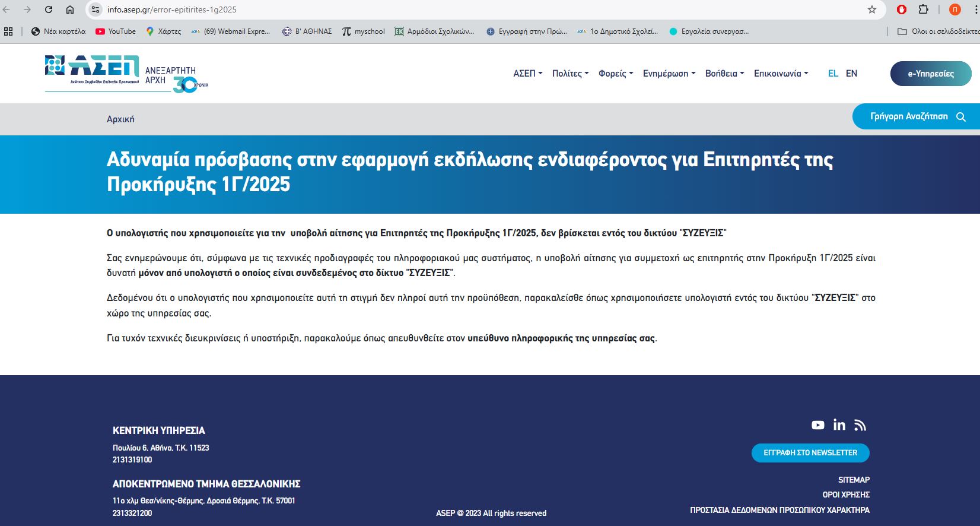The width and height of the screenshot is (980, 526).
Task: Open the orange profile avatar
Action: click(955, 9)
